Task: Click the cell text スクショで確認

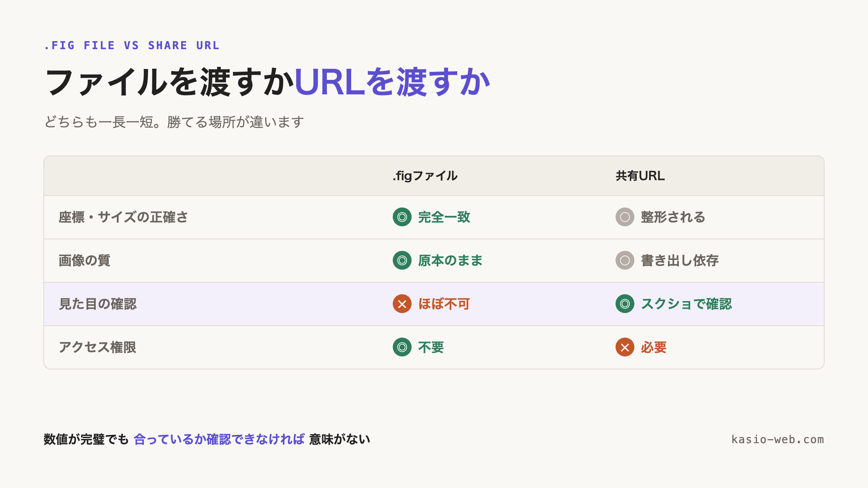Action: click(x=686, y=304)
